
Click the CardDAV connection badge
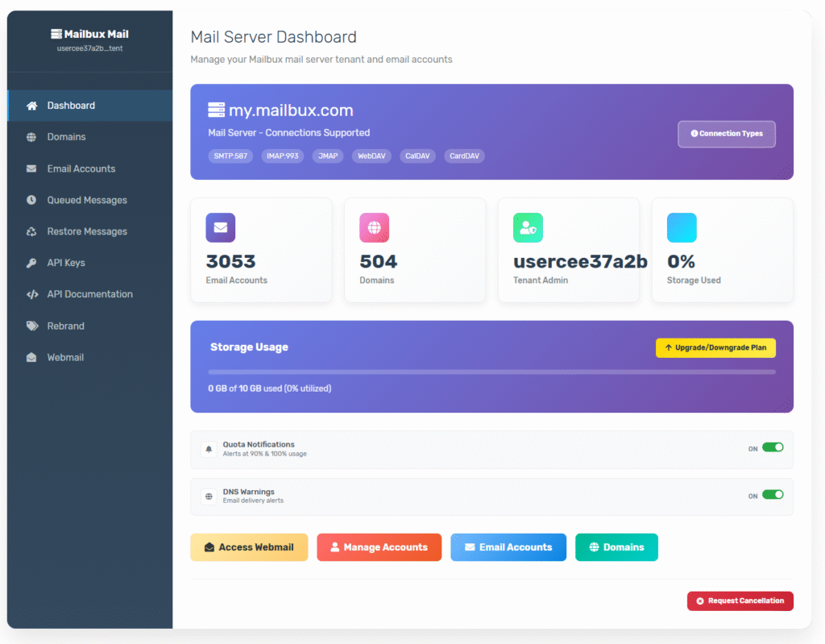pos(464,156)
